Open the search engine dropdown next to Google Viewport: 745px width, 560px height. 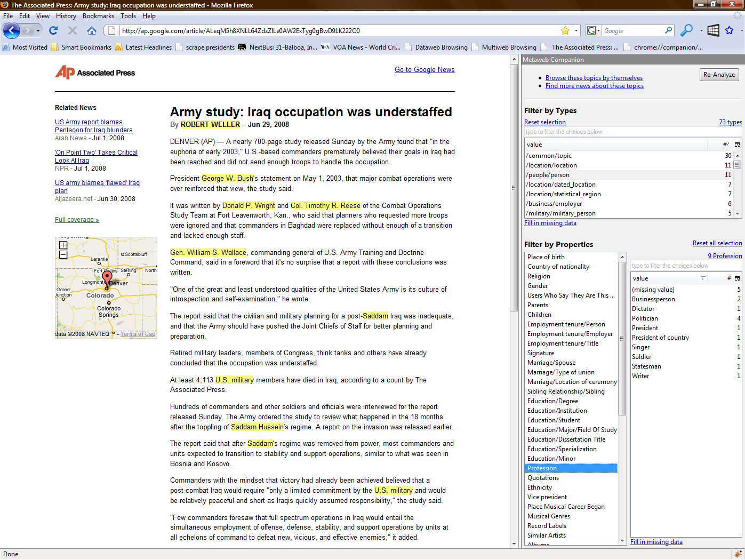point(593,30)
